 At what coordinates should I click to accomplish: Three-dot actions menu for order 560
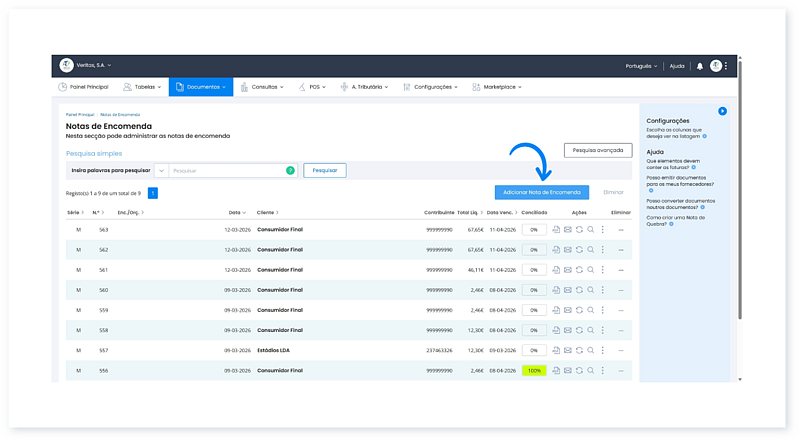[x=603, y=290]
